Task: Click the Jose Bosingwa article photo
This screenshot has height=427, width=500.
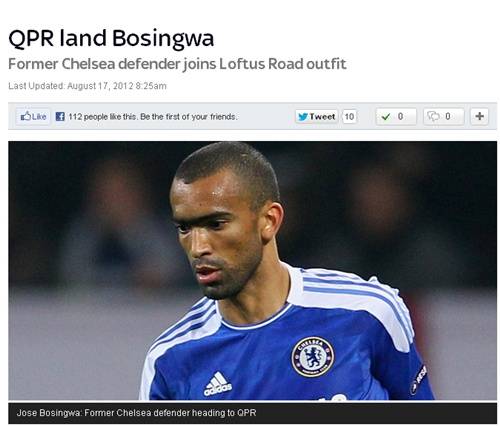Action: 252,270
